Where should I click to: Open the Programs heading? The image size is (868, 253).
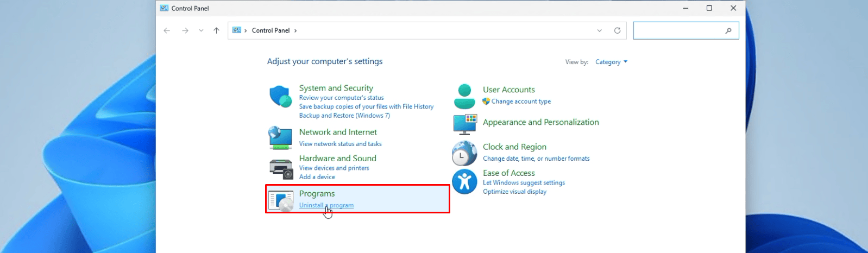(317, 193)
